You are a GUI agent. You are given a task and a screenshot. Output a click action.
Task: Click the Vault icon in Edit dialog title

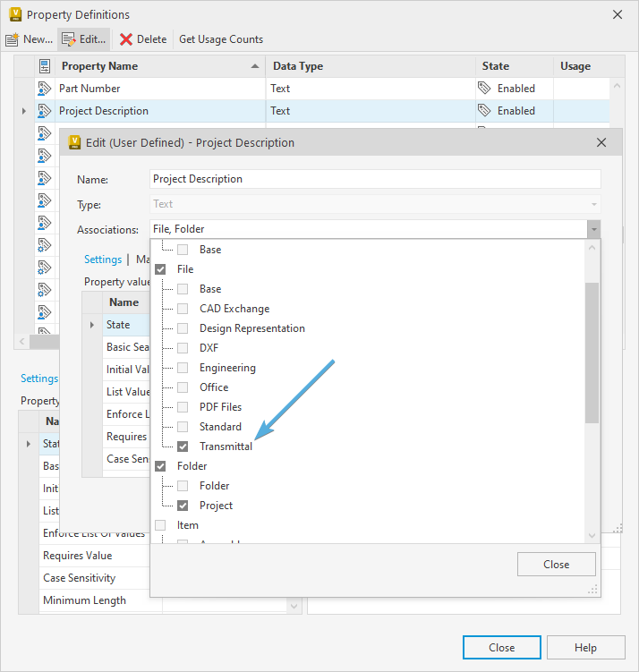coord(74,142)
